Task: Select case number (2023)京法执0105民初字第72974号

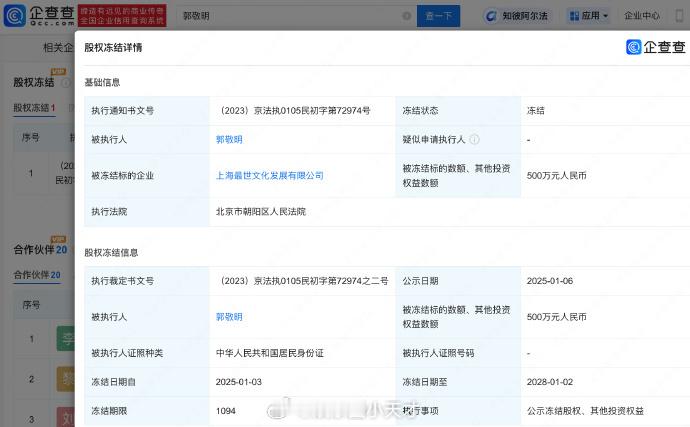Action: click(x=294, y=110)
